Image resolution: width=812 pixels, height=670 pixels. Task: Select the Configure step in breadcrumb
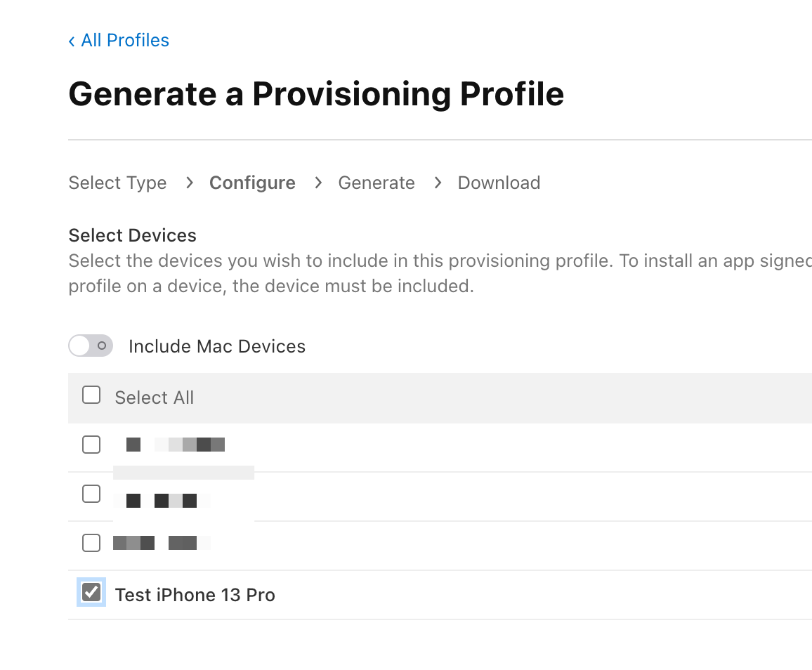252,183
